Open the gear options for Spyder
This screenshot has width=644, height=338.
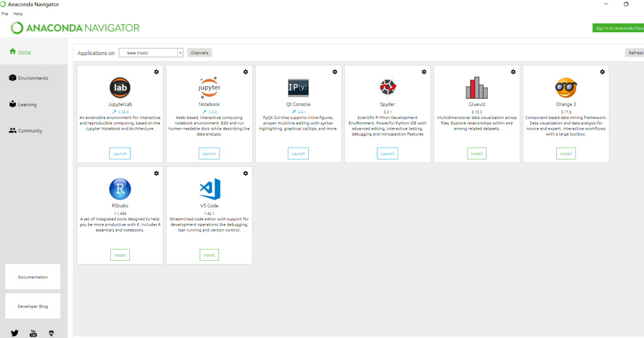coord(424,72)
